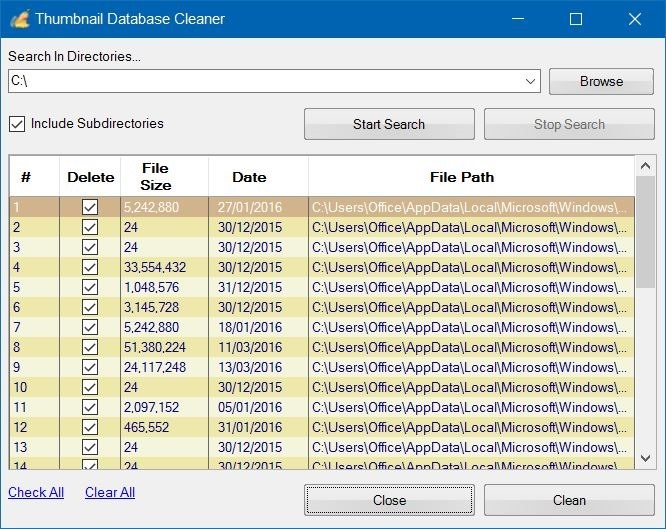Select file size 2,097,152 cell
The width and height of the screenshot is (666, 529).
[x=164, y=407]
